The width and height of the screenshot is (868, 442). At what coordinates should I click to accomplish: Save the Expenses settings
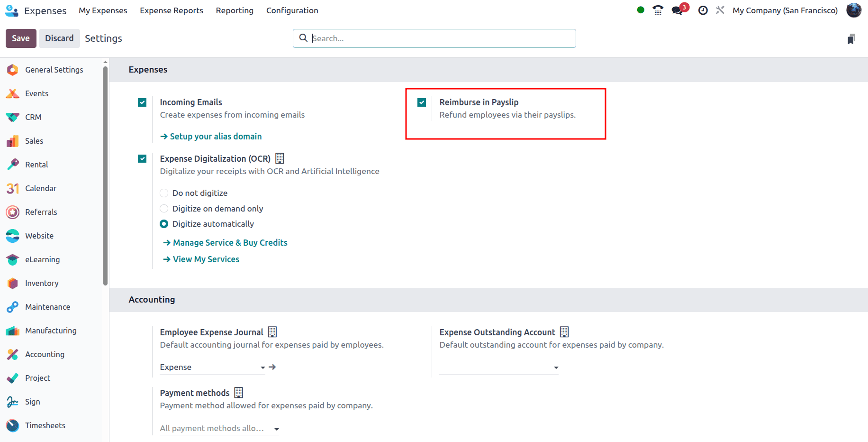(20, 38)
